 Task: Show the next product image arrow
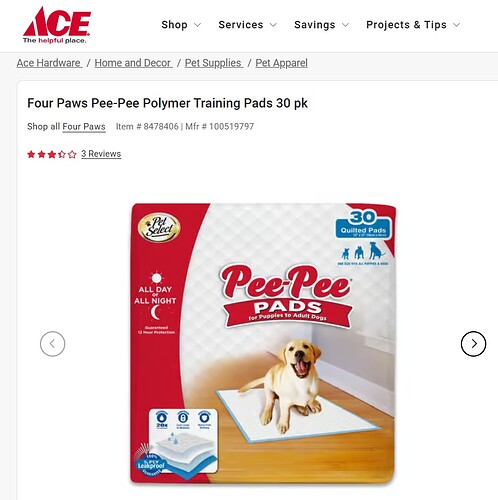click(x=473, y=344)
